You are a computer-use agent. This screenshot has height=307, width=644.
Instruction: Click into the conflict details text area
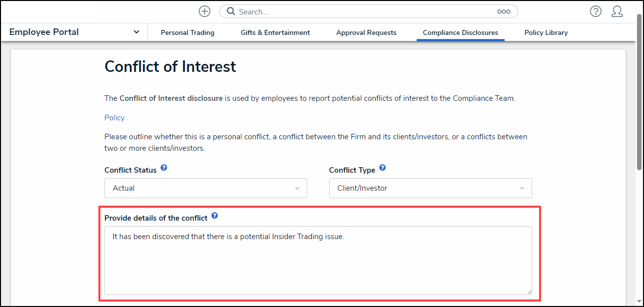coord(318,260)
